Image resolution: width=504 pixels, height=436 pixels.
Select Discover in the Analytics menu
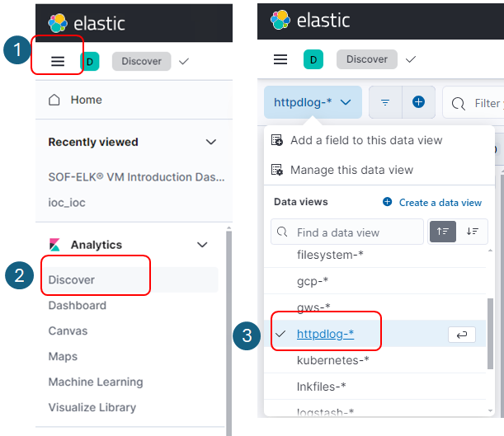(72, 279)
